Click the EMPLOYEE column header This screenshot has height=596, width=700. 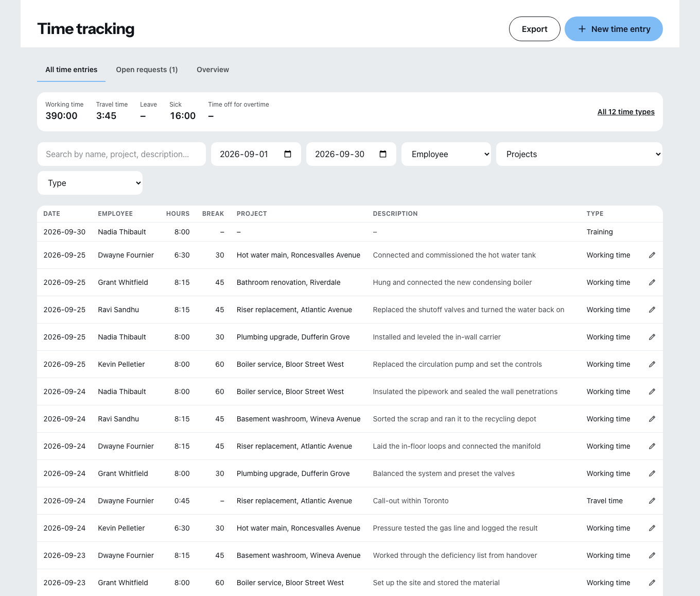click(115, 214)
